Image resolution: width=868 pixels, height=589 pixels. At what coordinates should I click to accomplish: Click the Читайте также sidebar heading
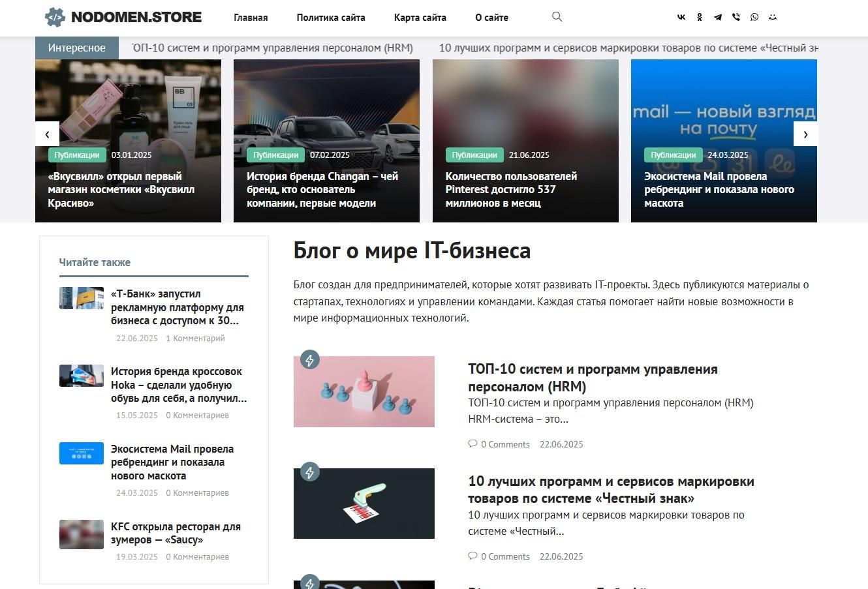(95, 262)
